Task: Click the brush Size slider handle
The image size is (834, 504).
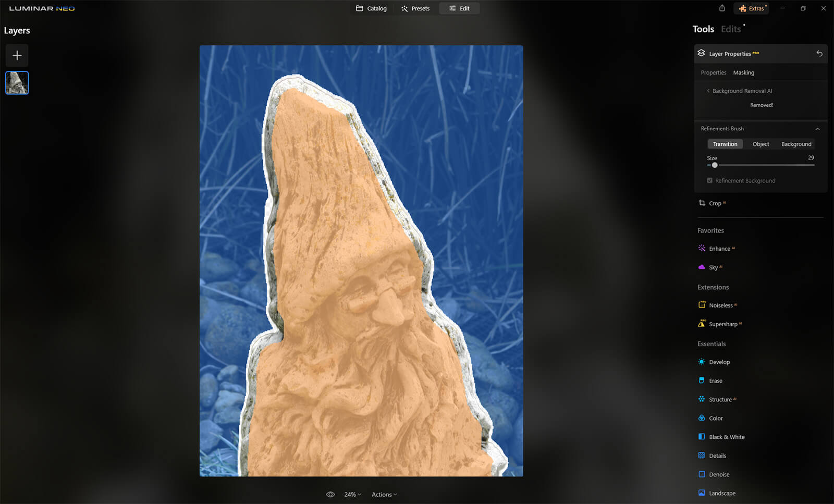Action: (x=715, y=165)
